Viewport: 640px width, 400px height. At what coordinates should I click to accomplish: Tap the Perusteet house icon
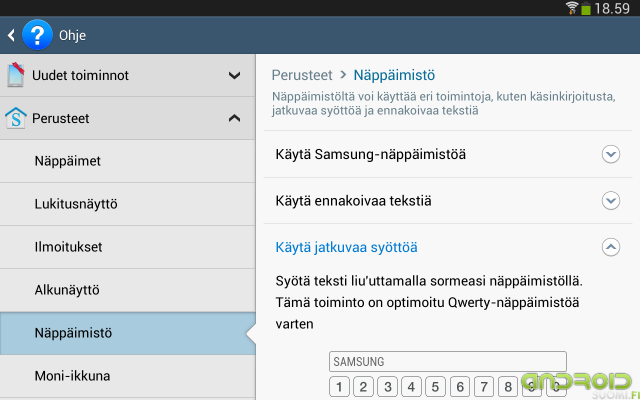(16, 118)
